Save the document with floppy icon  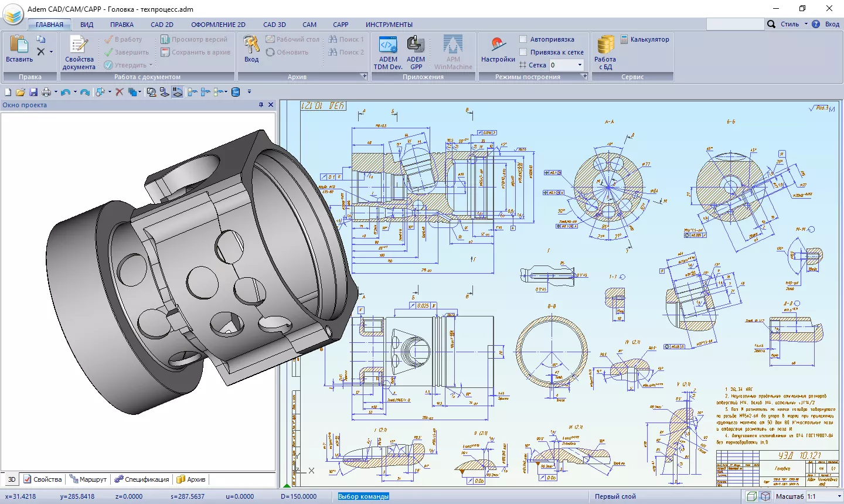coord(33,92)
